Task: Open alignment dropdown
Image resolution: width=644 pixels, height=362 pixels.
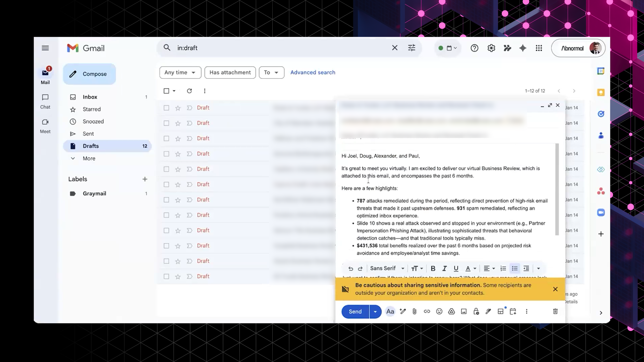Action: 489,268
